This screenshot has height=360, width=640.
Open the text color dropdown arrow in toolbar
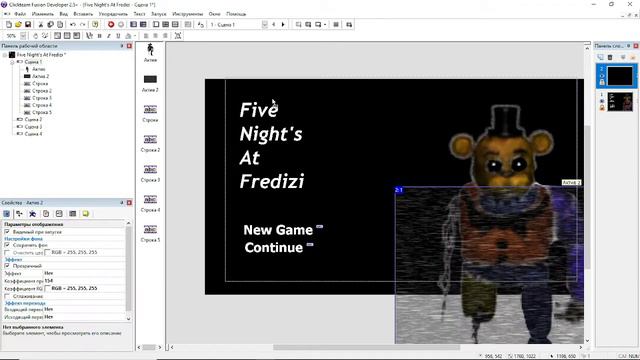click(135, 36)
